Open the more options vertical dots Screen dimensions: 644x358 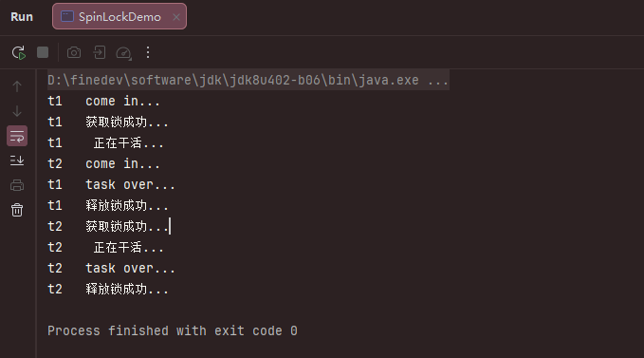pos(148,52)
